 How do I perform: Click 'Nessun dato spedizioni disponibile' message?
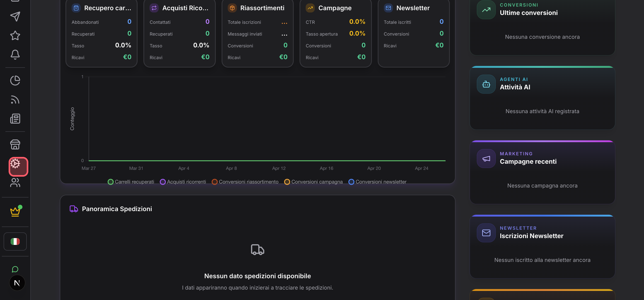(x=257, y=276)
